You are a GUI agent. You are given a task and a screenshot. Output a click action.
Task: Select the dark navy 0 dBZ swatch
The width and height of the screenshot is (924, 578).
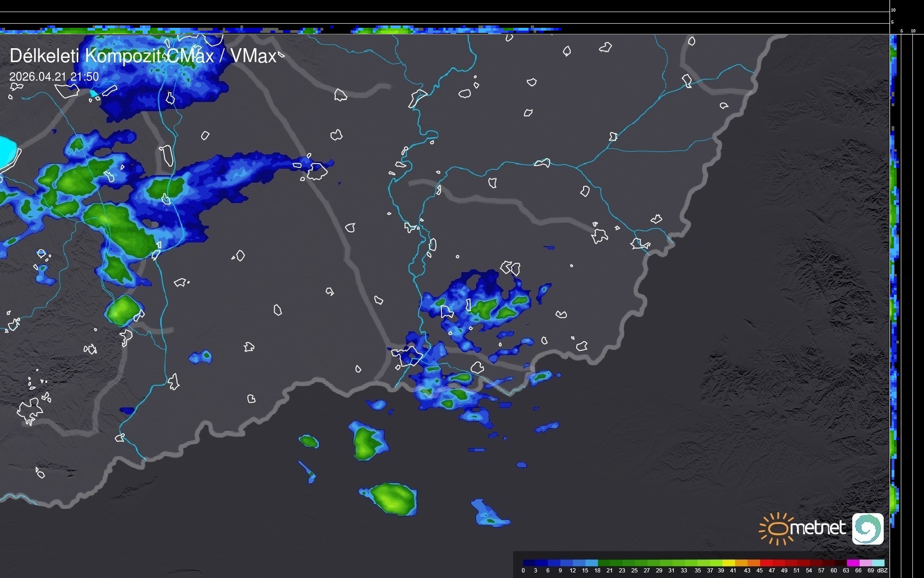[x=529, y=563]
